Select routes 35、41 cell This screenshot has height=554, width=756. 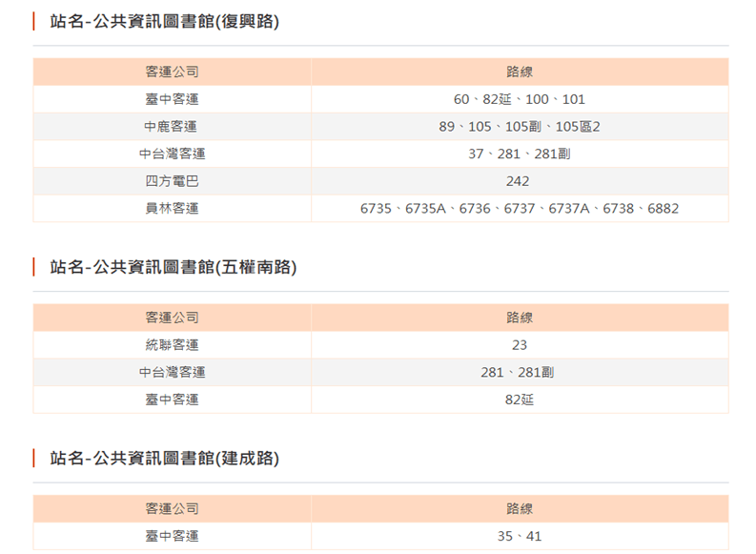tap(520, 536)
